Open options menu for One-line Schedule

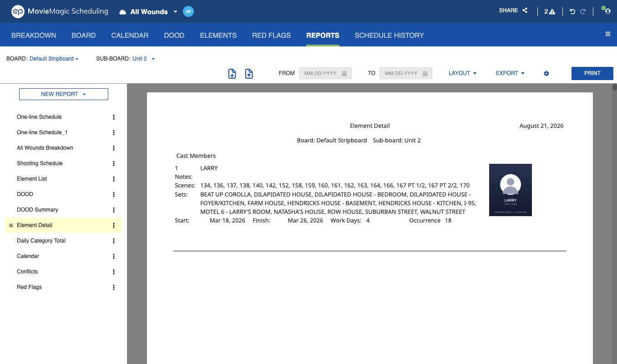(114, 117)
